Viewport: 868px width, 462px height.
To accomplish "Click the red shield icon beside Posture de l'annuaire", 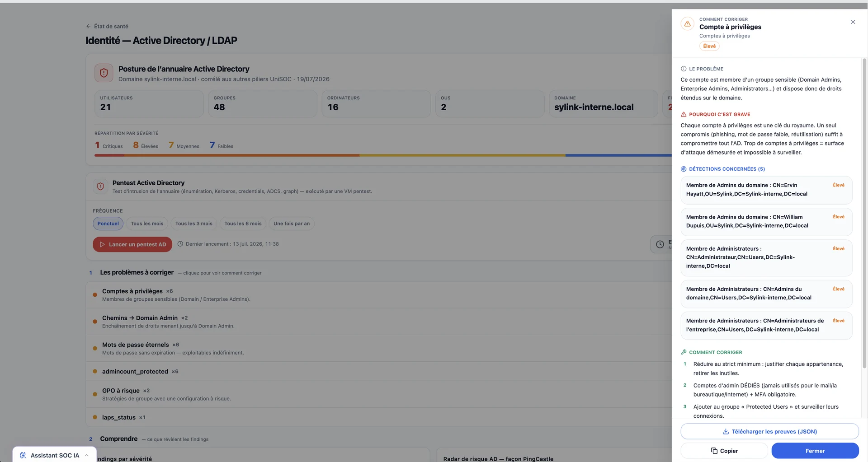I will 104,73.
